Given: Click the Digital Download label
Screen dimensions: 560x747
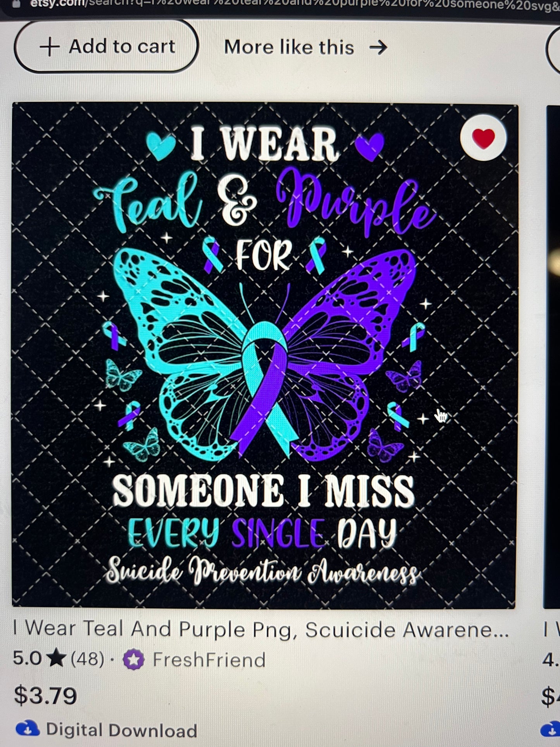Looking at the screenshot, I should pos(122,730).
